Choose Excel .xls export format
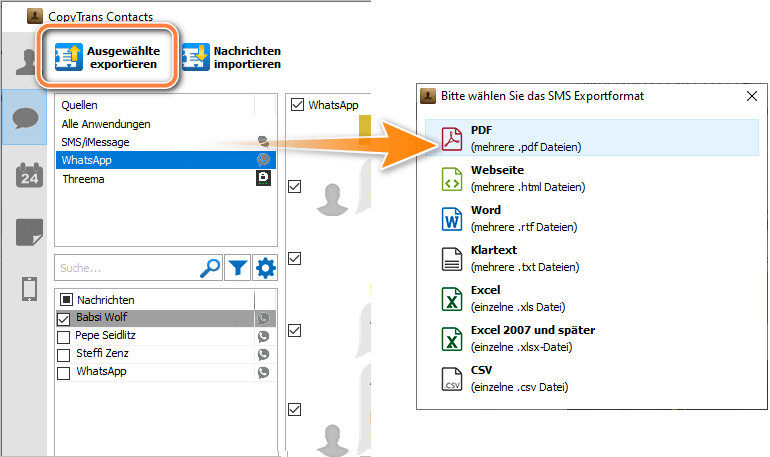 (x=591, y=298)
